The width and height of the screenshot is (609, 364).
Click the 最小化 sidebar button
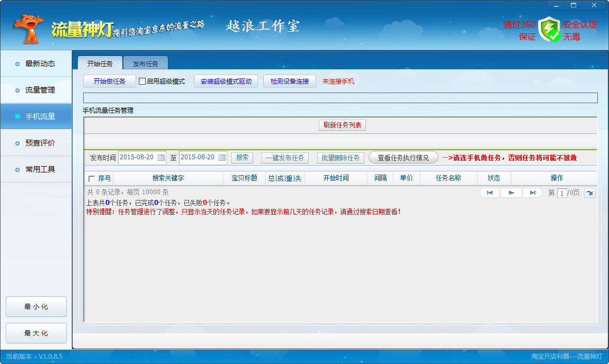click(36, 306)
